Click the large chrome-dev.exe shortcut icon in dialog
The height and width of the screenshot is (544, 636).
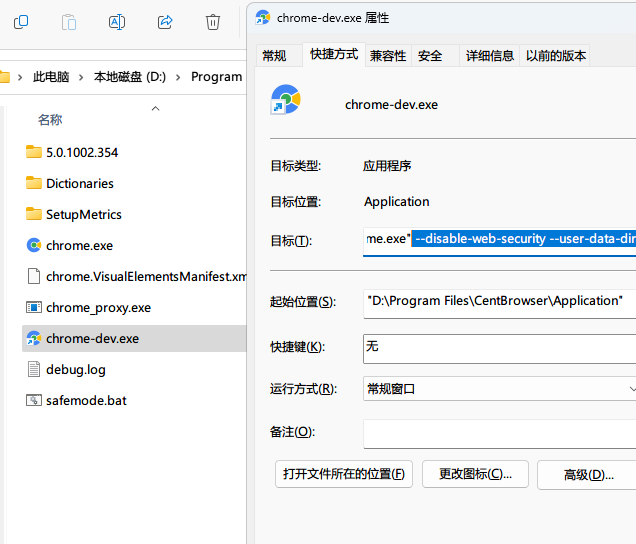[x=286, y=99]
